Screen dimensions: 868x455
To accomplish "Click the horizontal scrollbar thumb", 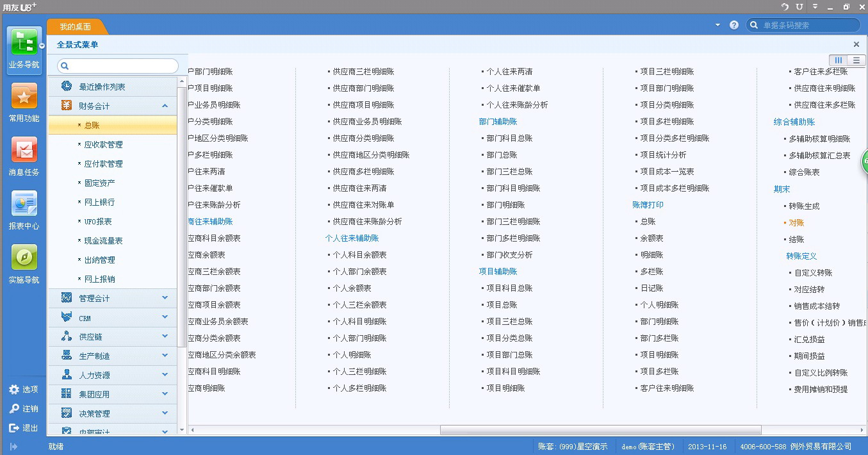I will click(600, 429).
